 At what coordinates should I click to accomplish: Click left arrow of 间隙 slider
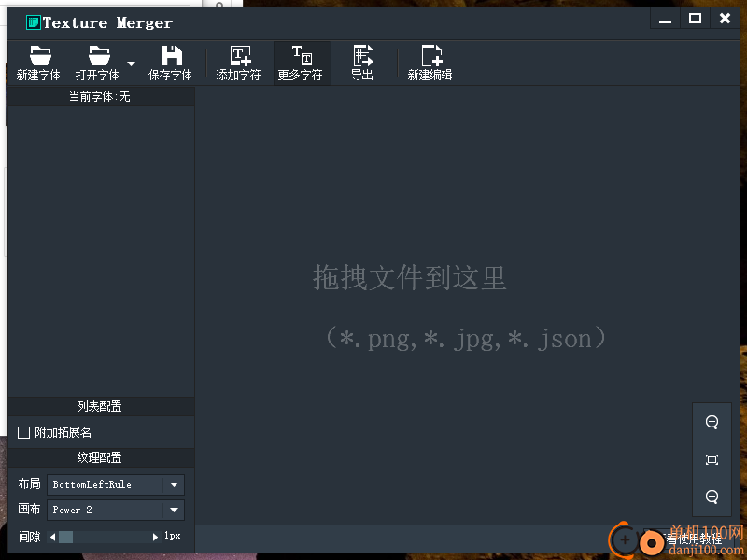pos(53,538)
